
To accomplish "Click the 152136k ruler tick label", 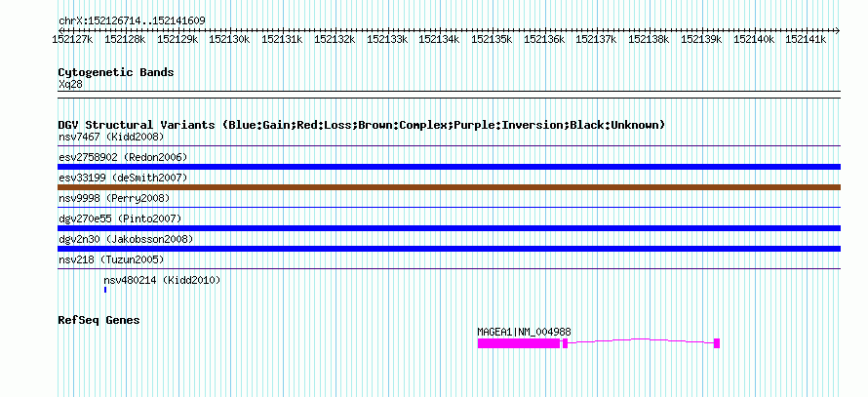I will pos(544,39).
